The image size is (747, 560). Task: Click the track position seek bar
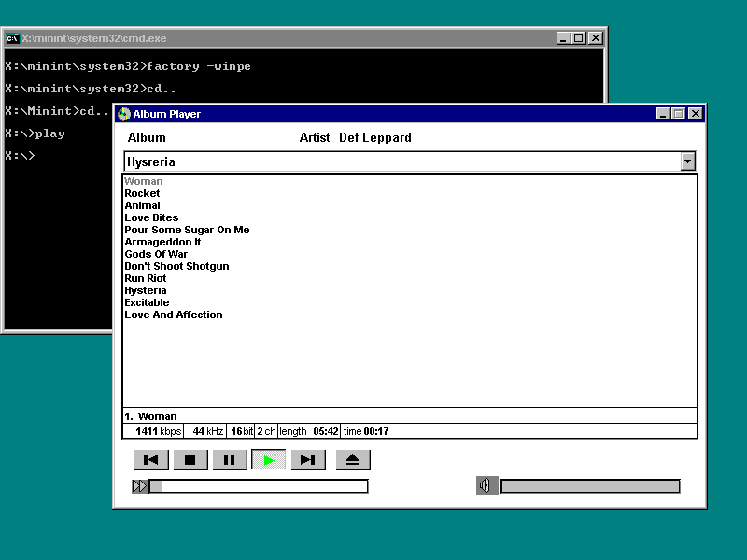tap(259, 486)
